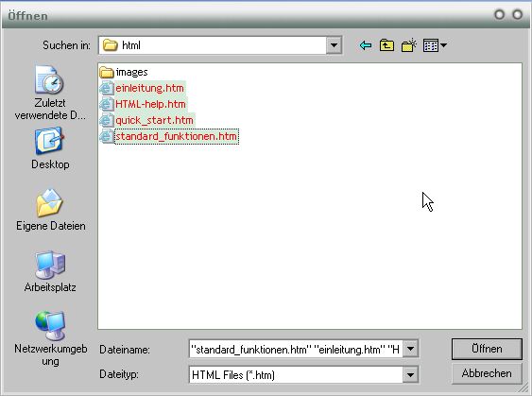Go up one folder level icon
The height and width of the screenshot is (396, 532).
[x=386, y=45]
